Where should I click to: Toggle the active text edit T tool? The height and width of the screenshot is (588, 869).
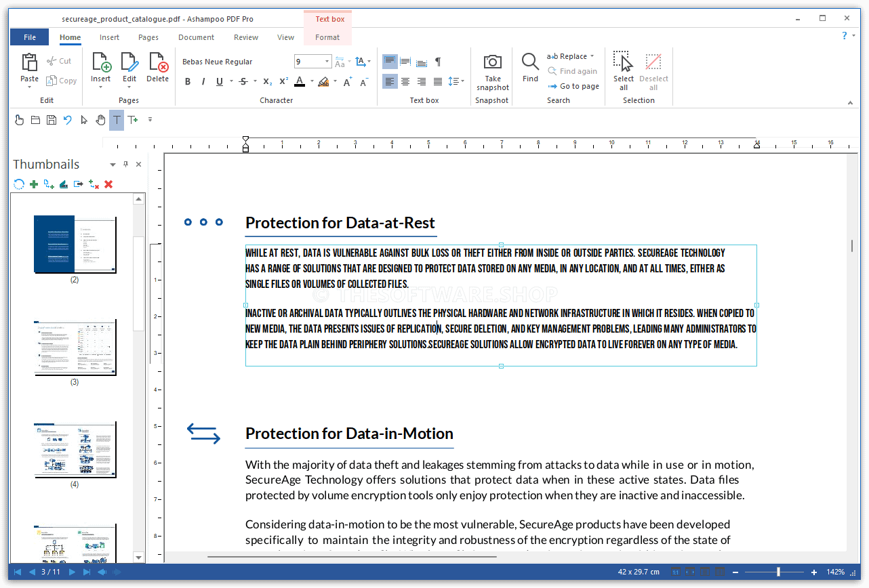pyautogui.click(x=117, y=120)
